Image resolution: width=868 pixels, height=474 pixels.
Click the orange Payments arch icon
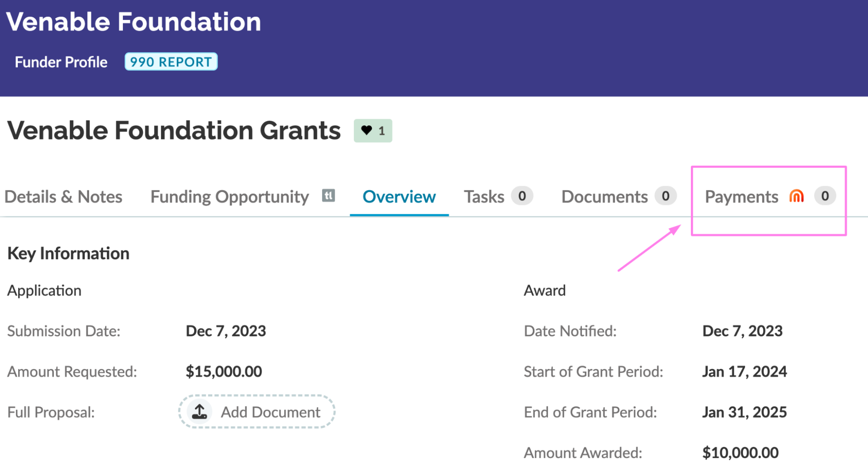[796, 197]
